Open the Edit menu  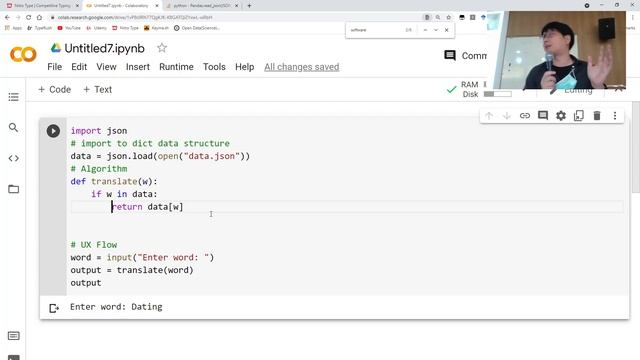coord(79,67)
